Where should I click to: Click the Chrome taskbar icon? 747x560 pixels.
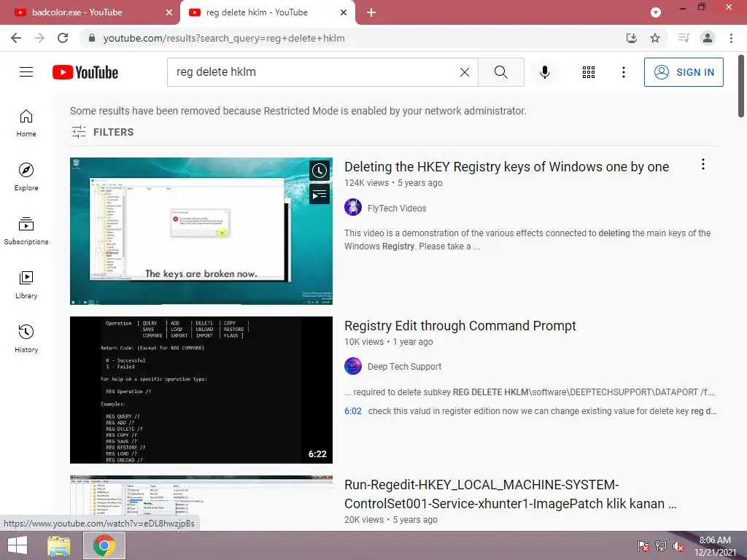pos(104,545)
